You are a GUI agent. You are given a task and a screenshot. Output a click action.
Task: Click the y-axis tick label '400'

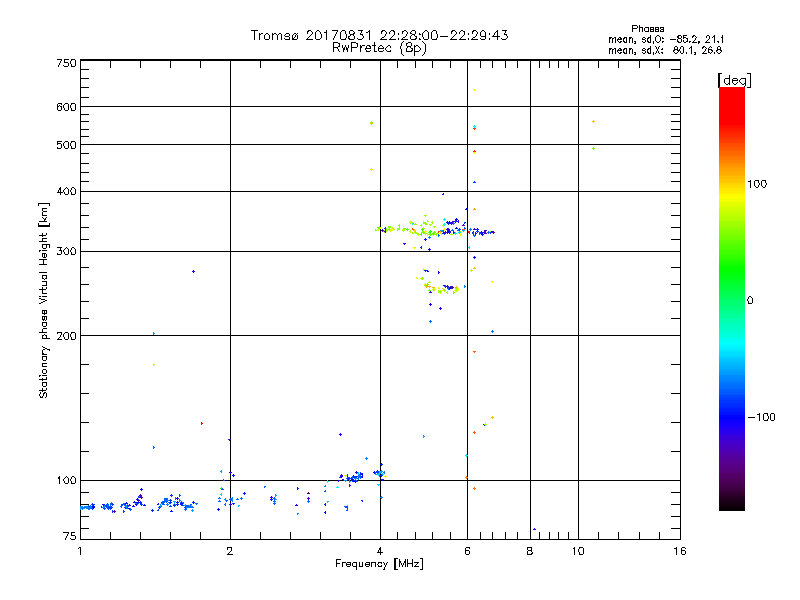pos(66,191)
